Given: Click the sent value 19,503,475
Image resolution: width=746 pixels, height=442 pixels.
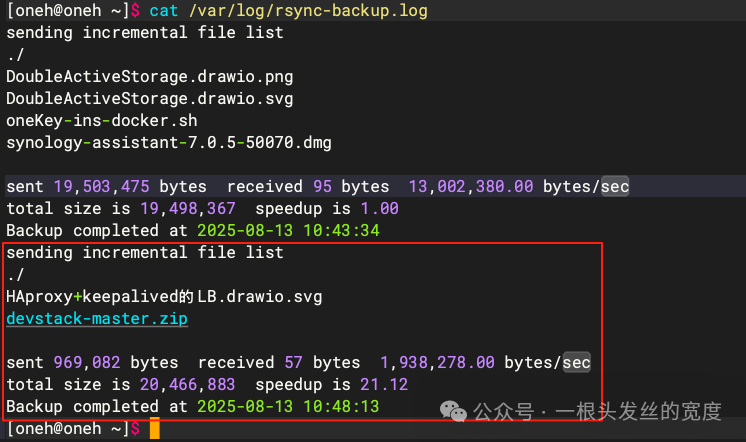Looking at the screenshot, I should 102,187.
